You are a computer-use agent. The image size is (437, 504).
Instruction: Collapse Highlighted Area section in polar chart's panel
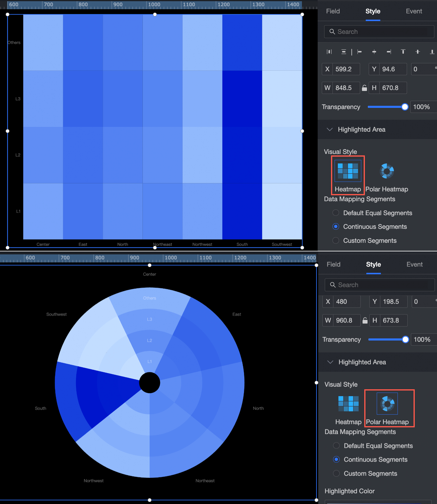330,362
